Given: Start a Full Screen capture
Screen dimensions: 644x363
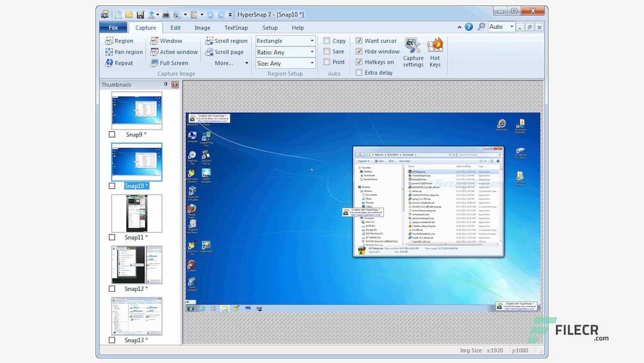Looking at the screenshot, I should tap(172, 63).
